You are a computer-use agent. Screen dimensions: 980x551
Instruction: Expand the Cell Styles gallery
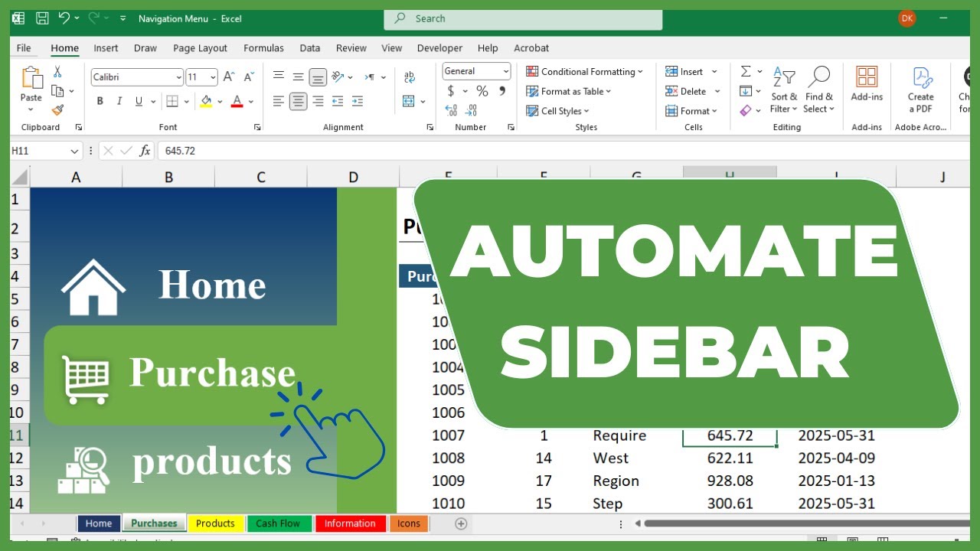[x=558, y=111]
